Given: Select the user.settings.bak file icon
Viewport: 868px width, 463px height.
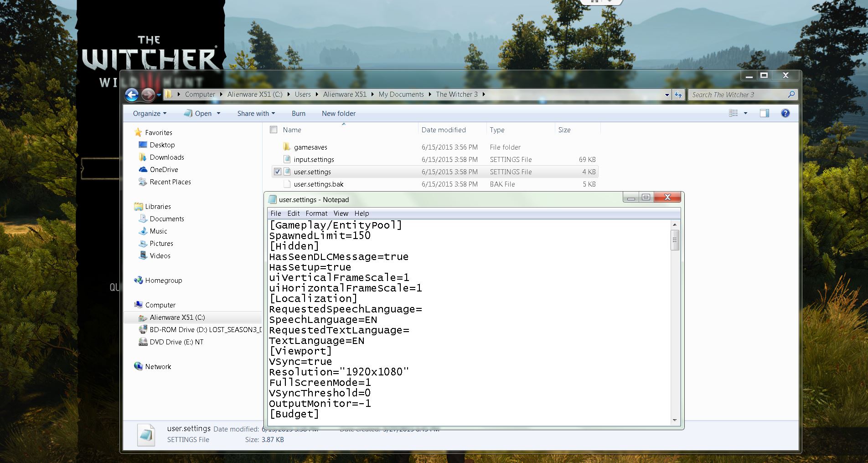Looking at the screenshot, I should [x=287, y=184].
